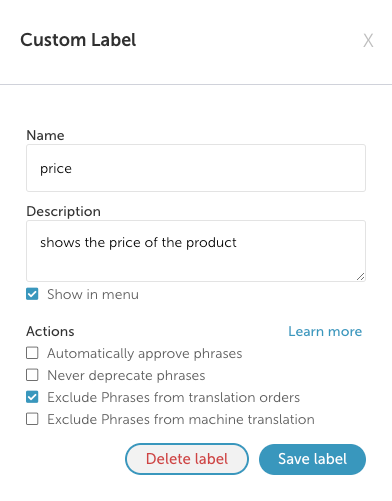This screenshot has height=501, width=392.
Task: Check the Exclude Phrases from machine translation box
Action: 32,419
